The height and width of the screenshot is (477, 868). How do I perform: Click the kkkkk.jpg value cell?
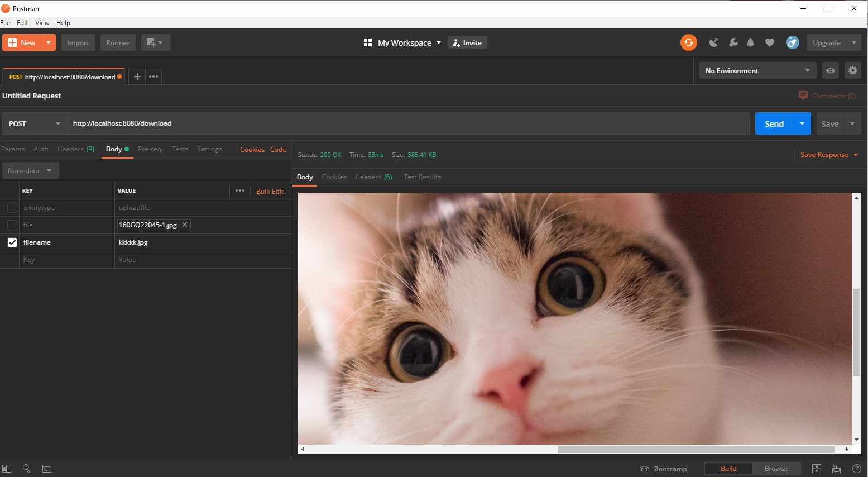[203, 242]
